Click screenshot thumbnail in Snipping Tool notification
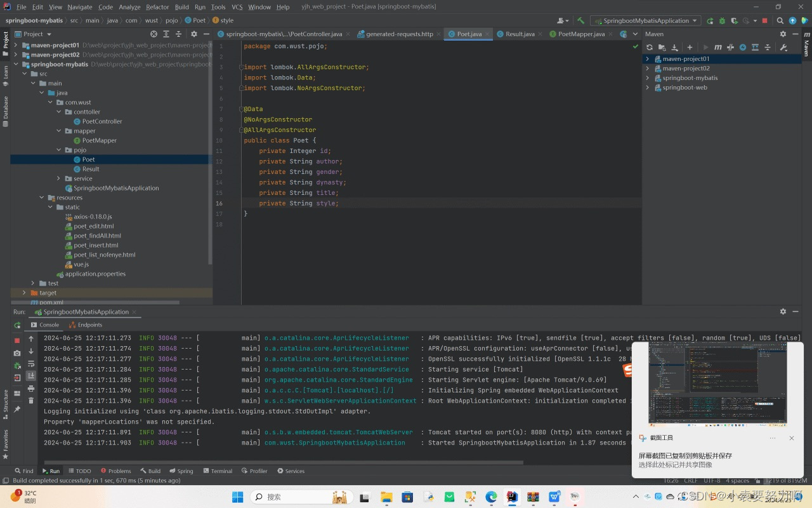This screenshot has width=812, height=508. pos(717,384)
